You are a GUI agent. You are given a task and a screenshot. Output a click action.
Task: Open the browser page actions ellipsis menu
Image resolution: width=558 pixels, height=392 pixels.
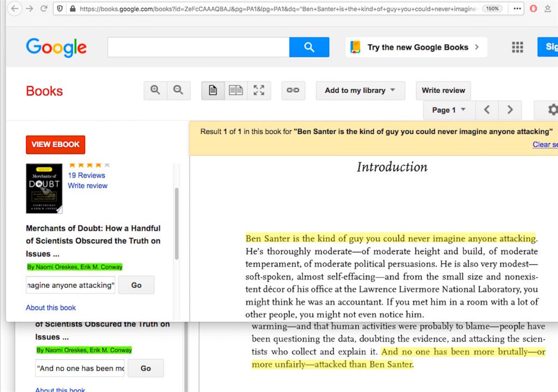pyautogui.click(x=517, y=9)
